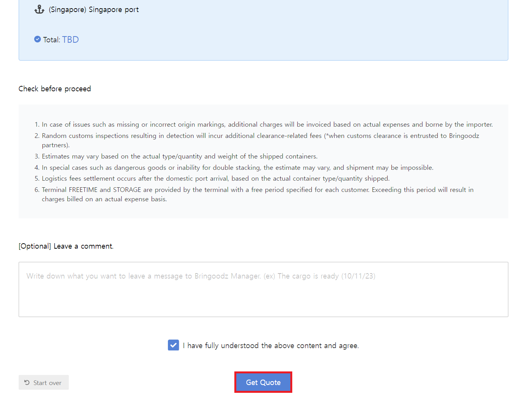
Task: Click notice 1 about incorrect origin markings
Action: click(267, 125)
